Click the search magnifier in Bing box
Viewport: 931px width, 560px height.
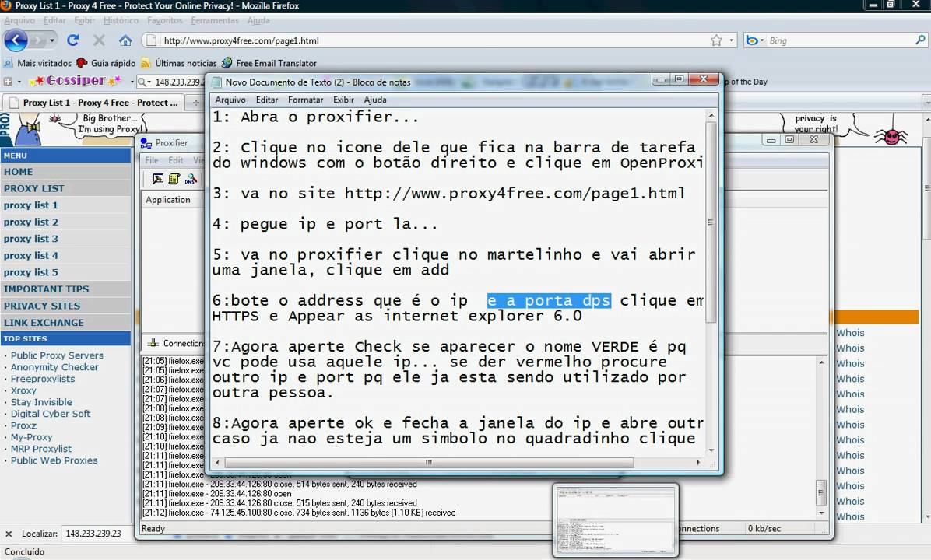pos(920,40)
